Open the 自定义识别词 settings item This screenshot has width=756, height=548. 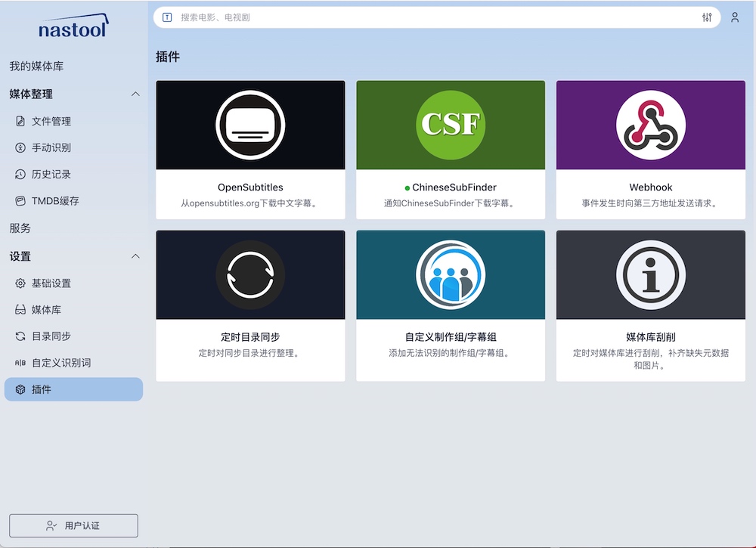coord(61,363)
